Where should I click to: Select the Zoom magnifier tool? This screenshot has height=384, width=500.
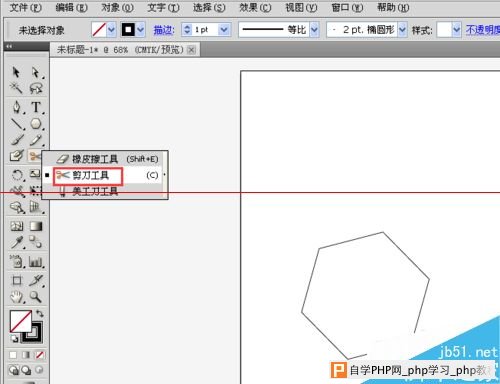tap(35, 296)
